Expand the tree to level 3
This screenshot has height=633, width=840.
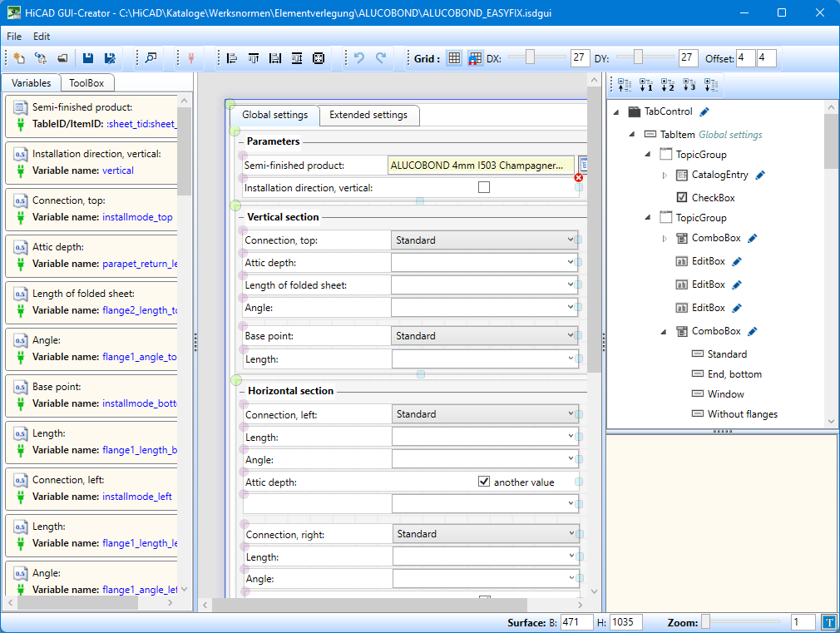689,85
